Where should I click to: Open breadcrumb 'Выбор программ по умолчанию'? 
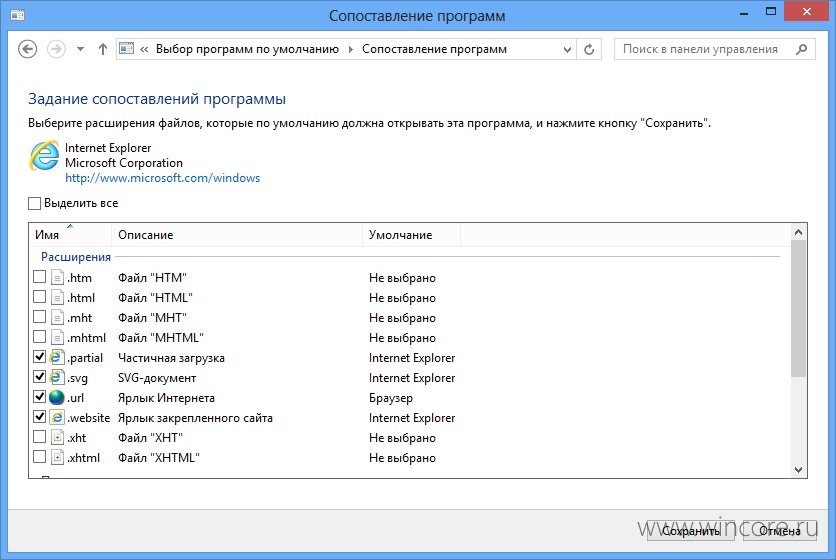tap(247, 49)
